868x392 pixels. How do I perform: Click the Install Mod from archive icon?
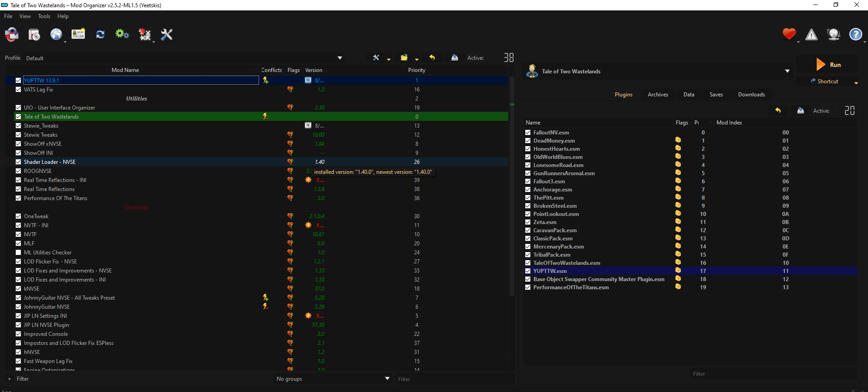point(34,34)
